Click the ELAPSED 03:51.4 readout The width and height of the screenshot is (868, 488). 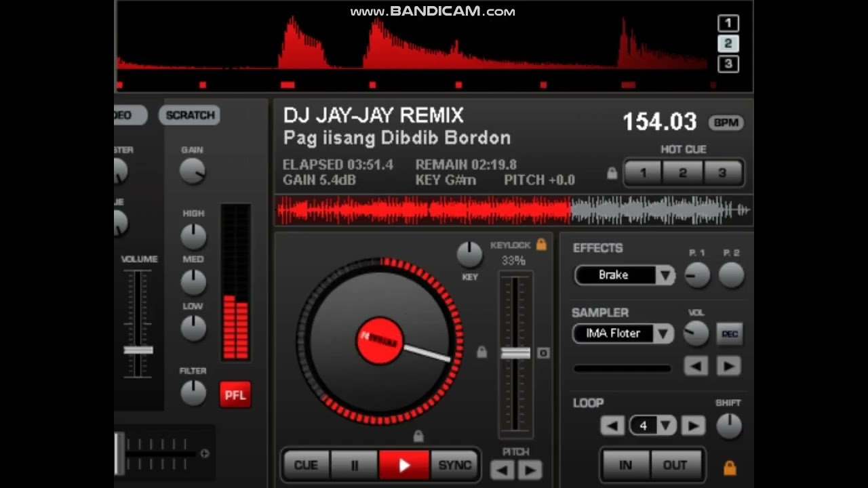(338, 165)
